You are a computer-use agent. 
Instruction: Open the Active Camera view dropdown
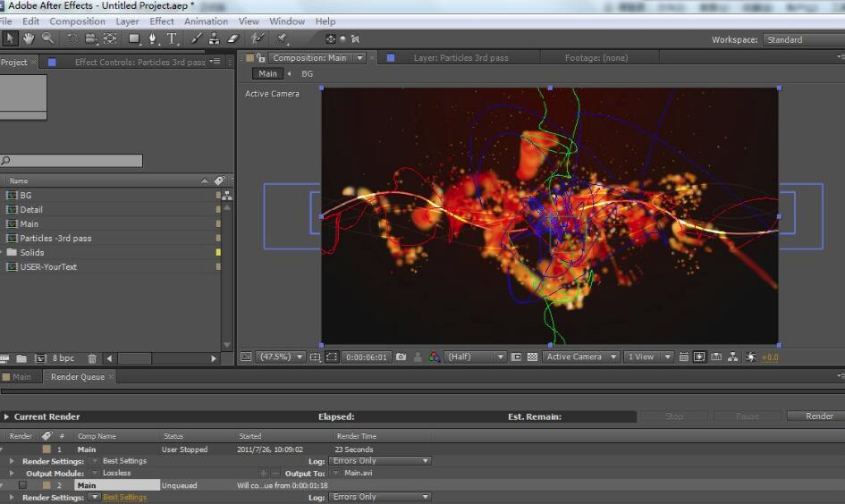click(x=581, y=357)
